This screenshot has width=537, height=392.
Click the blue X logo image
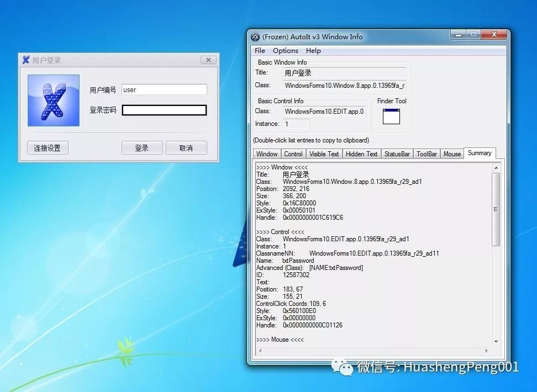click(x=54, y=100)
